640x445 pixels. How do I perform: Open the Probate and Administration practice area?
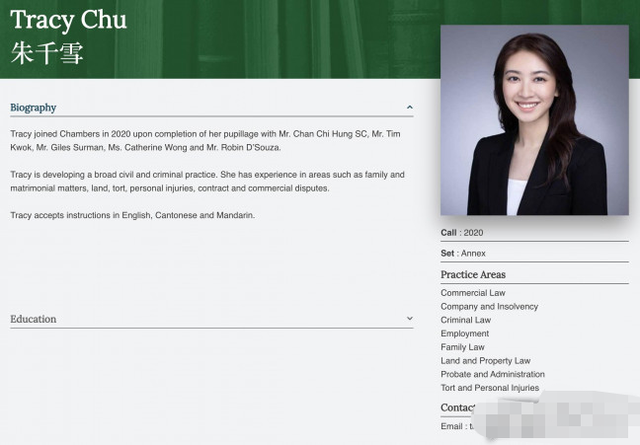tap(492, 374)
